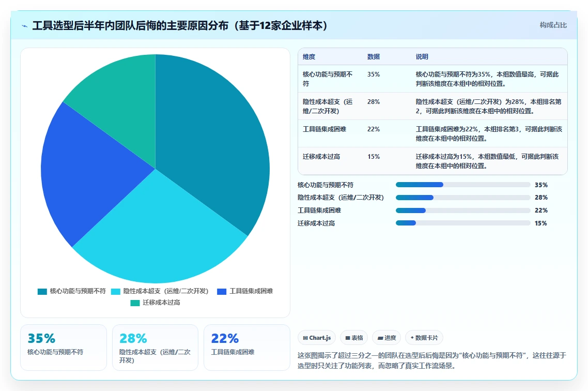Open the 28% 隐性成本超支 stat card
The height and width of the screenshot is (391, 588).
pyautogui.click(x=155, y=348)
